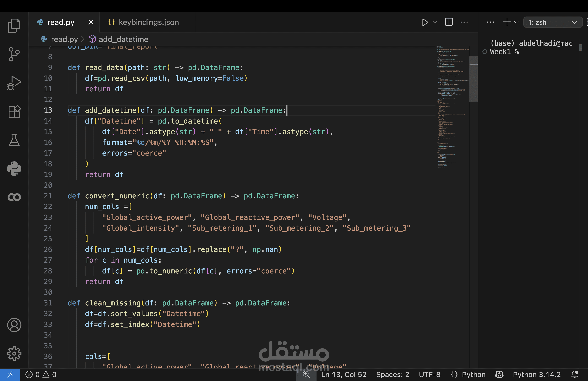The height and width of the screenshot is (381, 588).
Task: Close the read.py tab
Action: (x=91, y=23)
